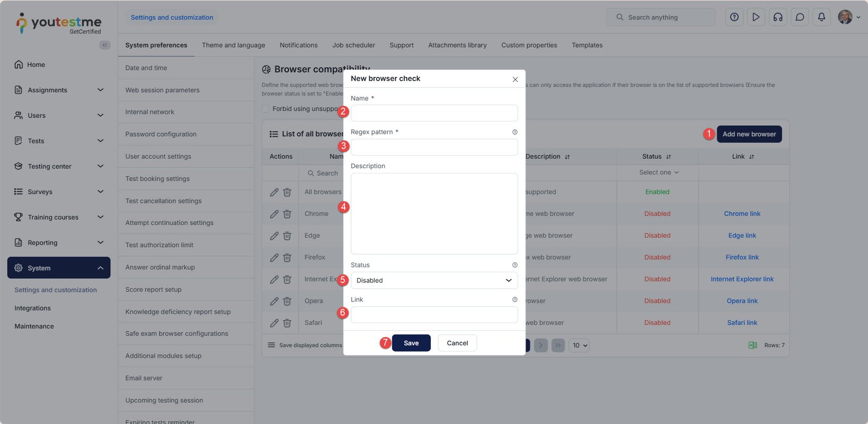This screenshot has height=424, width=868.
Task: Switch to Theme and language tab
Action: pos(233,46)
